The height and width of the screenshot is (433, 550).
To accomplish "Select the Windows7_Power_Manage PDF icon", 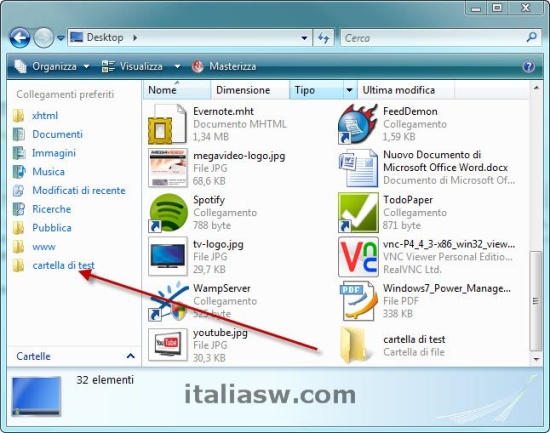I will tap(358, 301).
